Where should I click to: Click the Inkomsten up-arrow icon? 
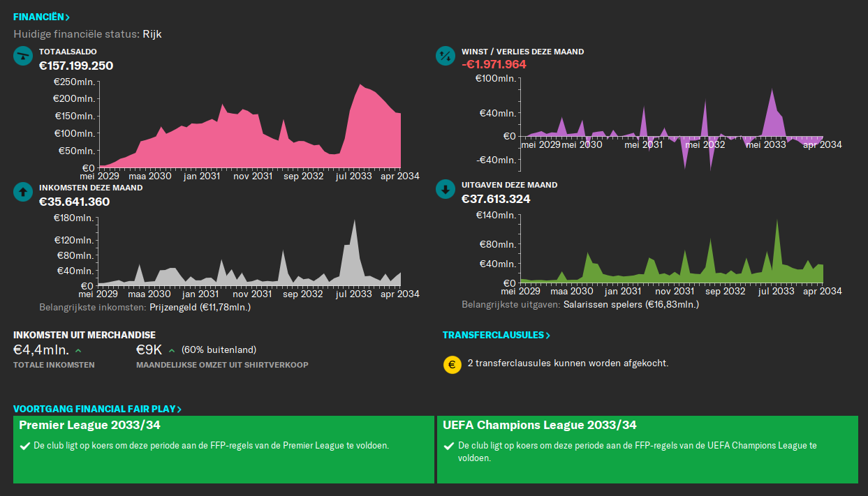click(x=24, y=191)
